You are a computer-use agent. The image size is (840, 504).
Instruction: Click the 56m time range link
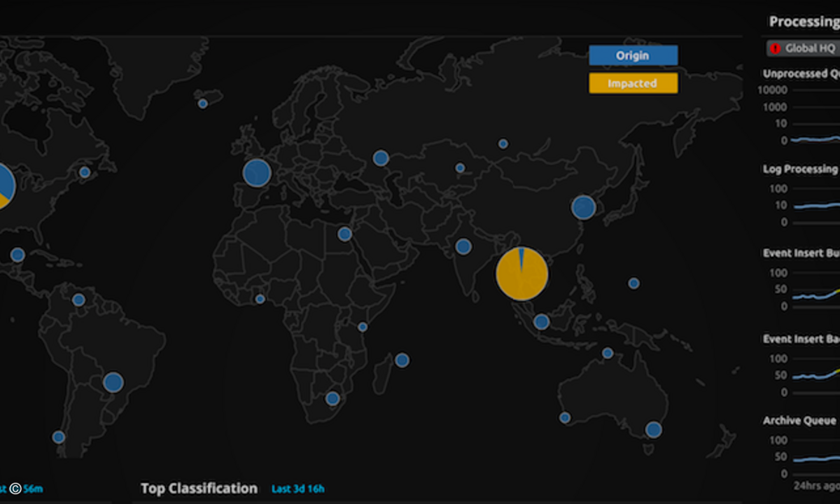(x=33, y=489)
